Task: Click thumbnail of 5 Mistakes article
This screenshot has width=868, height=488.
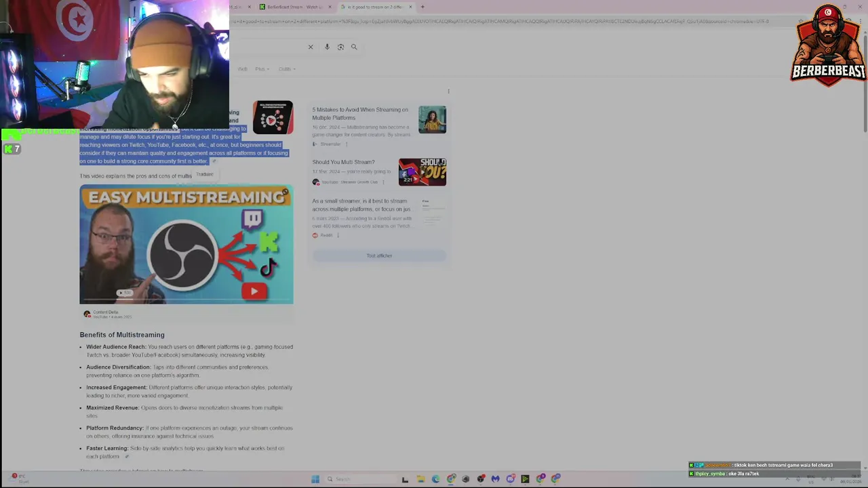Action: (x=432, y=119)
